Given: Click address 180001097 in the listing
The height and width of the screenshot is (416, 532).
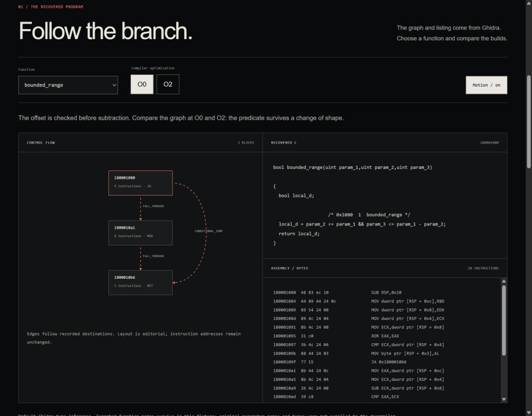Looking at the screenshot, I should pos(284,345).
